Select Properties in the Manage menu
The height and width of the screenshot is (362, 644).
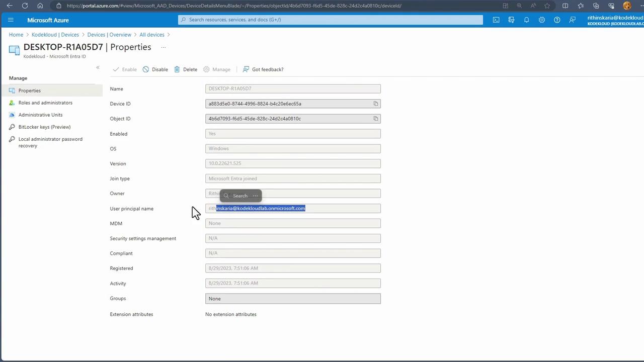point(51,90)
